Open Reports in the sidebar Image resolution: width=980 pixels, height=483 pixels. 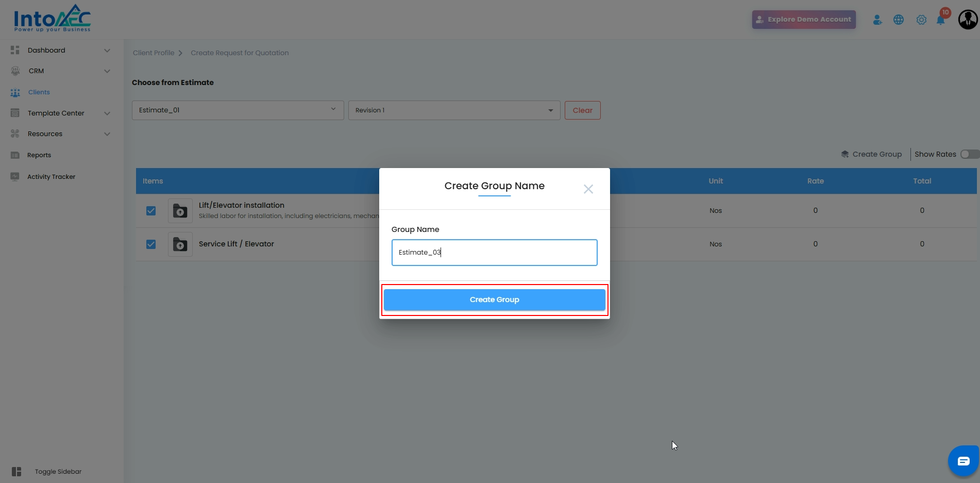click(39, 155)
